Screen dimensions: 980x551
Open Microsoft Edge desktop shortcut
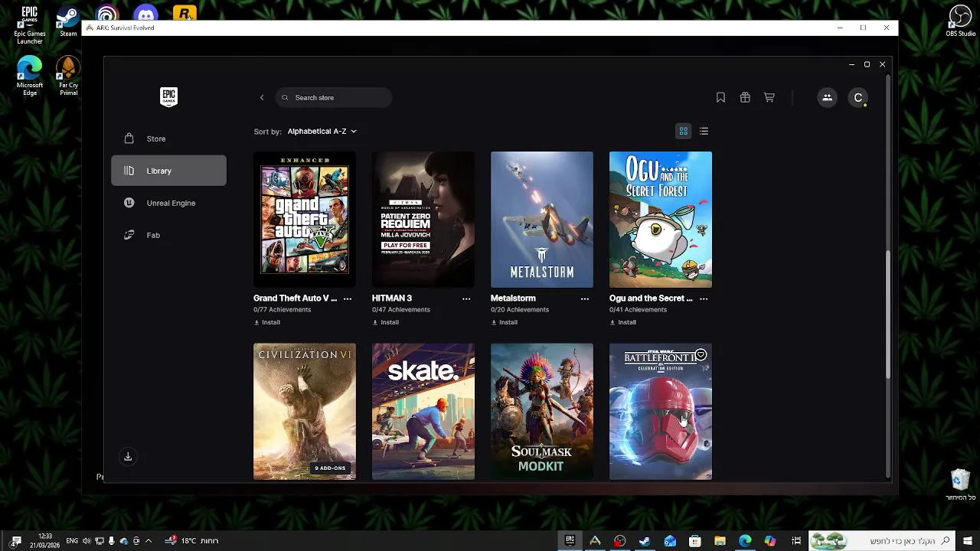[30, 76]
